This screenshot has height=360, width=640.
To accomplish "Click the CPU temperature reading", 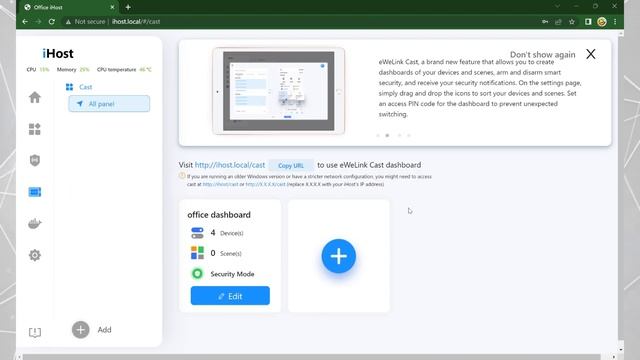I will click(x=124, y=69).
